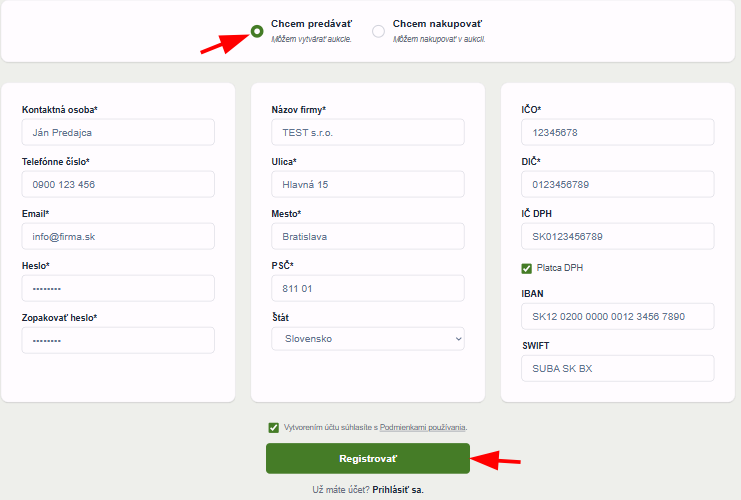Click into the Telefónne číslo field

click(118, 184)
